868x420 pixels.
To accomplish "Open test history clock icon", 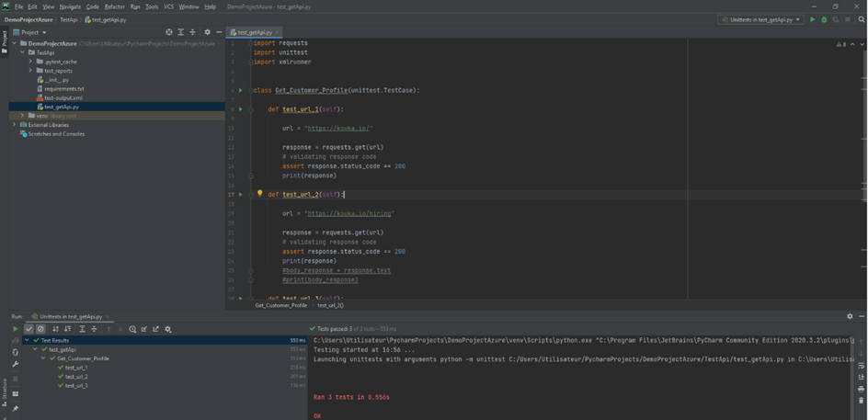I will [x=132, y=329].
